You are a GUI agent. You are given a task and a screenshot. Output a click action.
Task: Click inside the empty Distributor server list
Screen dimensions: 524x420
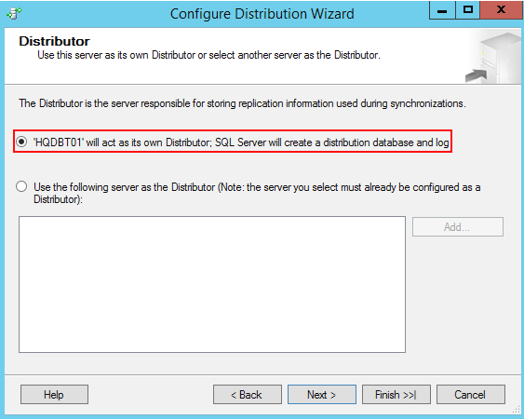[212, 284]
